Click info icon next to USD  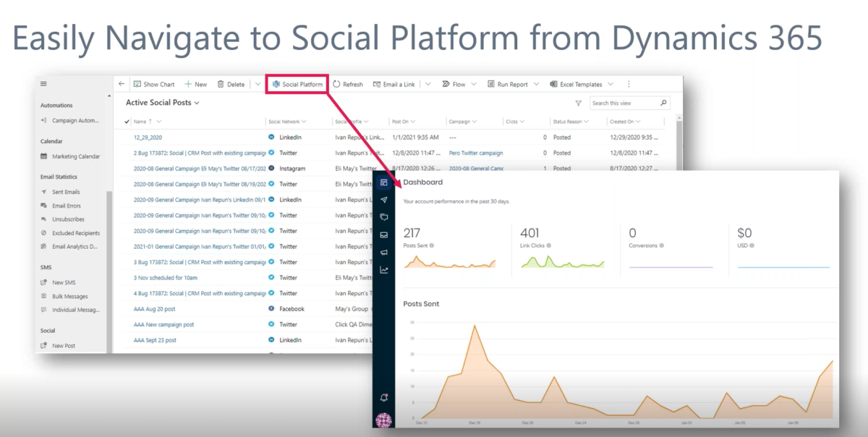click(752, 246)
